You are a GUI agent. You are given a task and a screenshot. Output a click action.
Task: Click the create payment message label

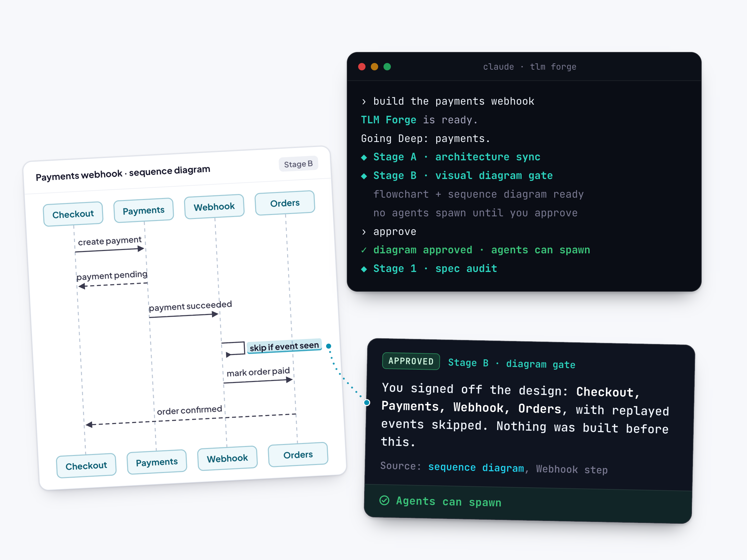tap(110, 241)
